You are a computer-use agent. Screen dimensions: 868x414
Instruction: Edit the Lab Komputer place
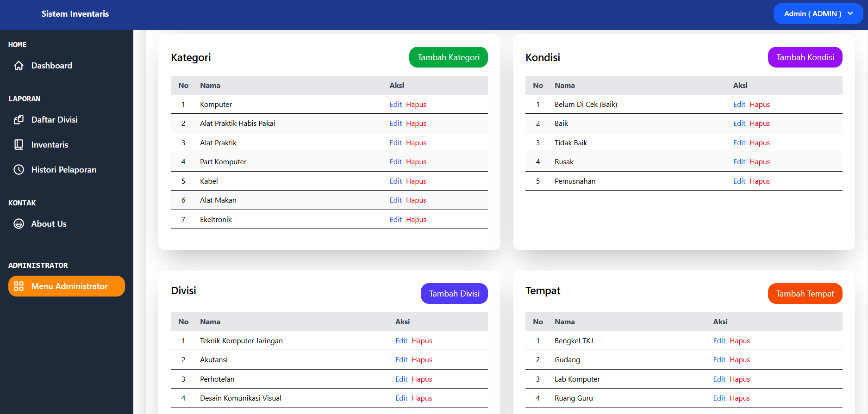[719, 379]
